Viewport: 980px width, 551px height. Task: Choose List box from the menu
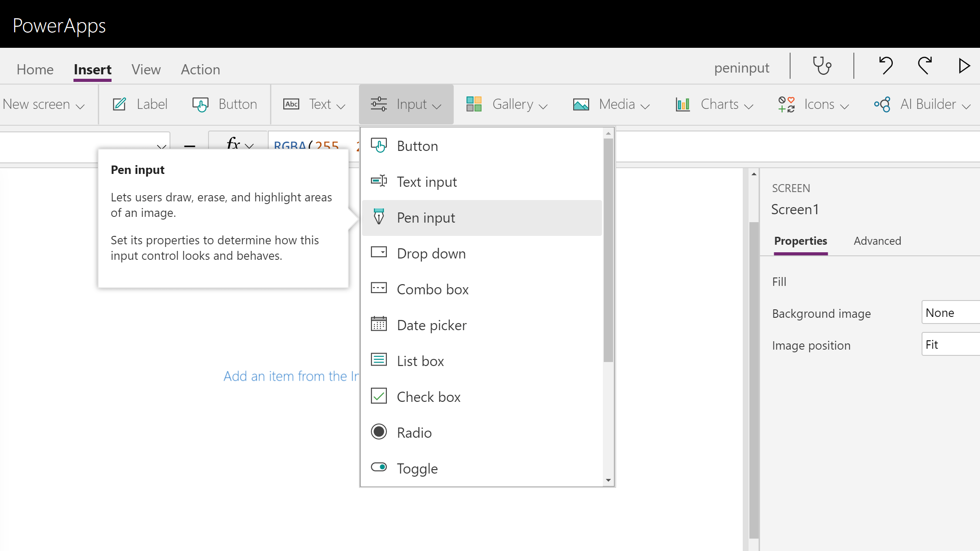tap(482, 361)
